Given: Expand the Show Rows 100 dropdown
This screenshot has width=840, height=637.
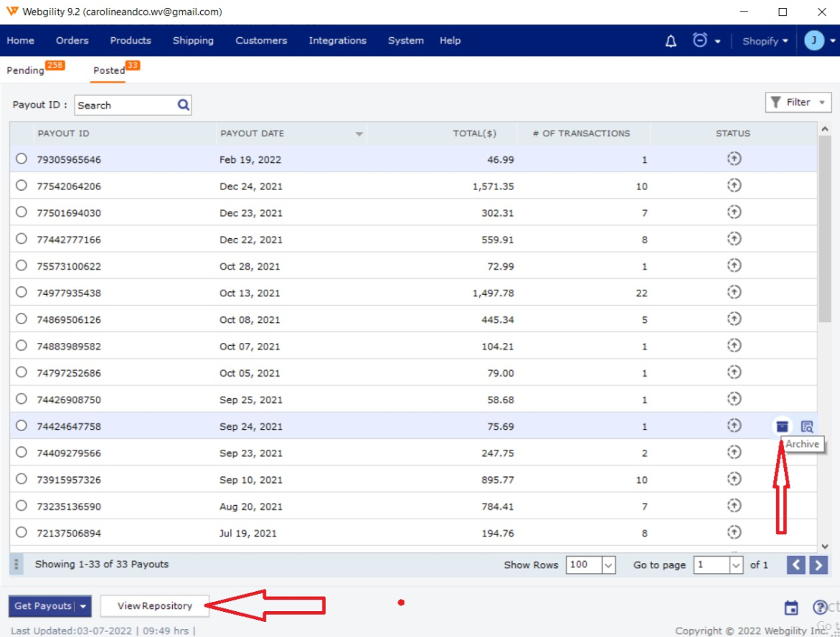Looking at the screenshot, I should (608, 565).
